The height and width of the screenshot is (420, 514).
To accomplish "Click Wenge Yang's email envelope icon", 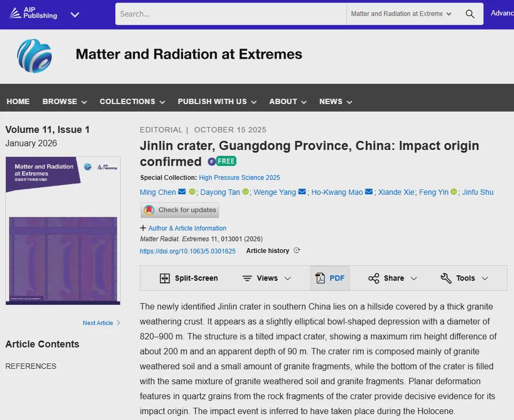I will point(302,192).
